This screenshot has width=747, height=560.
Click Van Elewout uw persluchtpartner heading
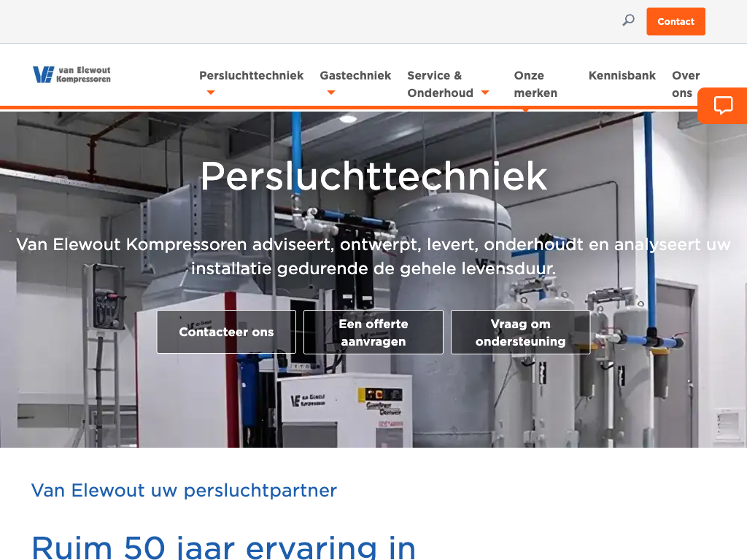point(184,490)
